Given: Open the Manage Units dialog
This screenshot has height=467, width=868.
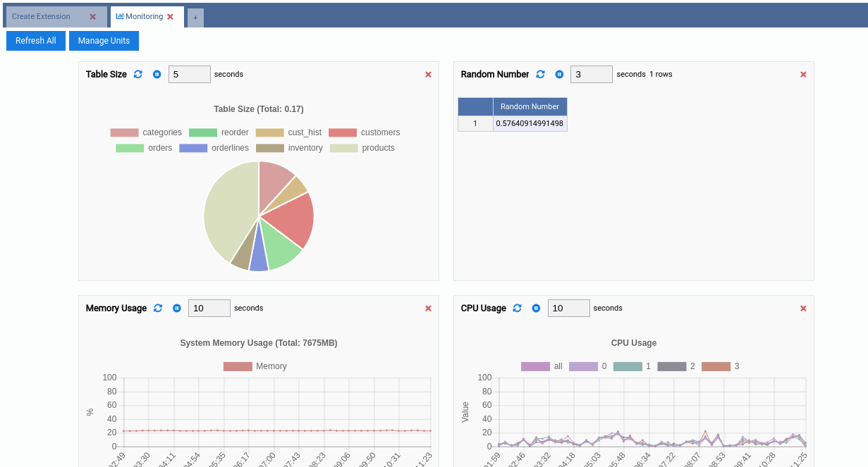Looking at the screenshot, I should click(x=104, y=40).
